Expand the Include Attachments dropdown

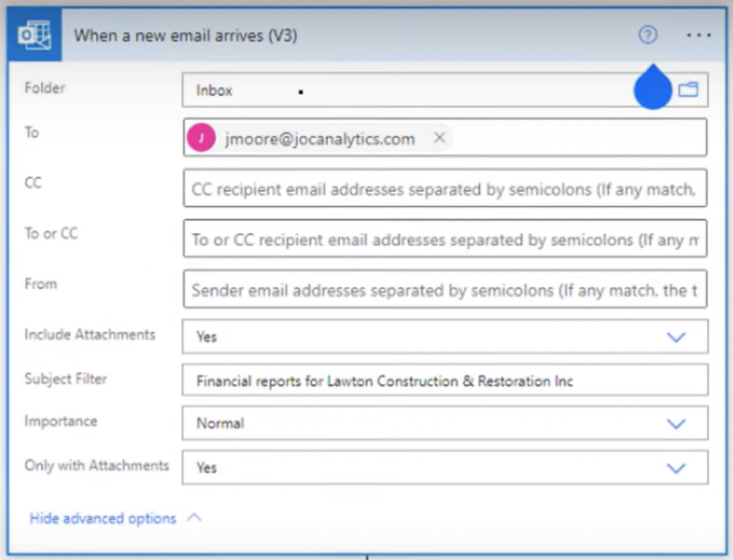(676, 337)
